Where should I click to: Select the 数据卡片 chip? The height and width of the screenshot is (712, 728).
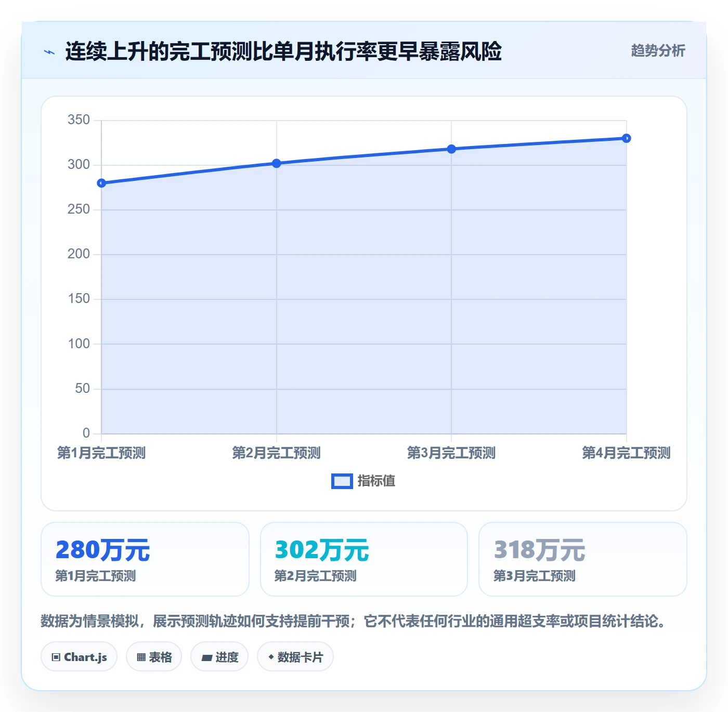(x=295, y=657)
